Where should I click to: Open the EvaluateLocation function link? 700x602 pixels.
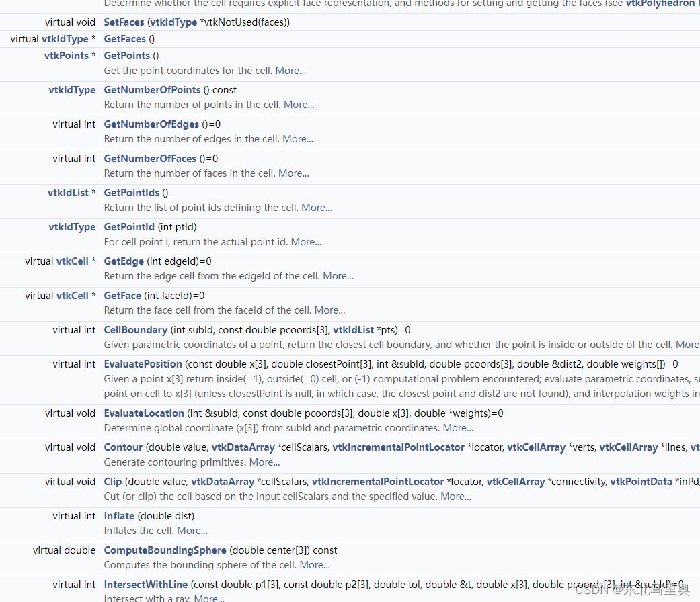tap(144, 414)
